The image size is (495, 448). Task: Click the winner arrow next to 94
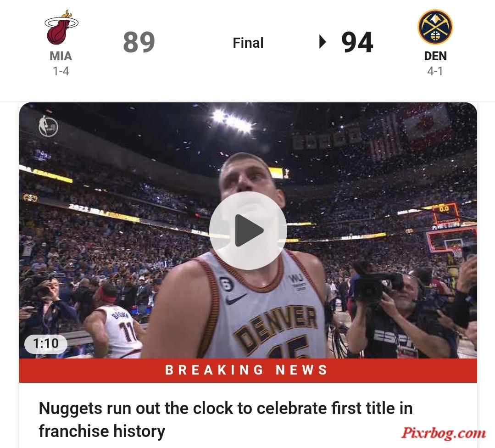click(323, 42)
